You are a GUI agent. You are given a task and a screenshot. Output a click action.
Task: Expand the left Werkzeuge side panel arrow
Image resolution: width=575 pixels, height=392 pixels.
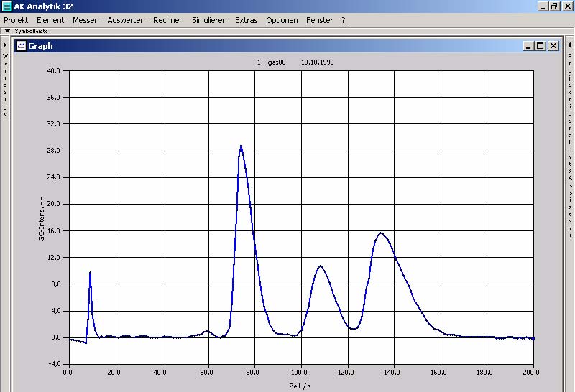[x=4, y=45]
